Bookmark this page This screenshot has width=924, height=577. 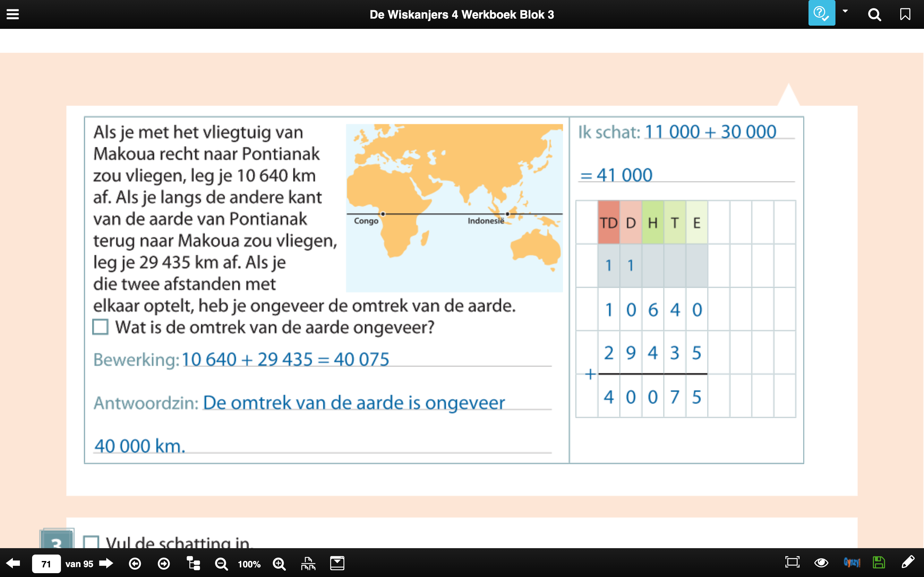tap(905, 14)
